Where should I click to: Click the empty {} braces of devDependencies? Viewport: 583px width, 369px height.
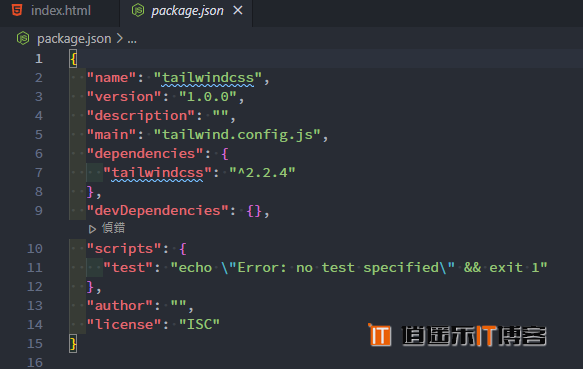[x=254, y=211]
